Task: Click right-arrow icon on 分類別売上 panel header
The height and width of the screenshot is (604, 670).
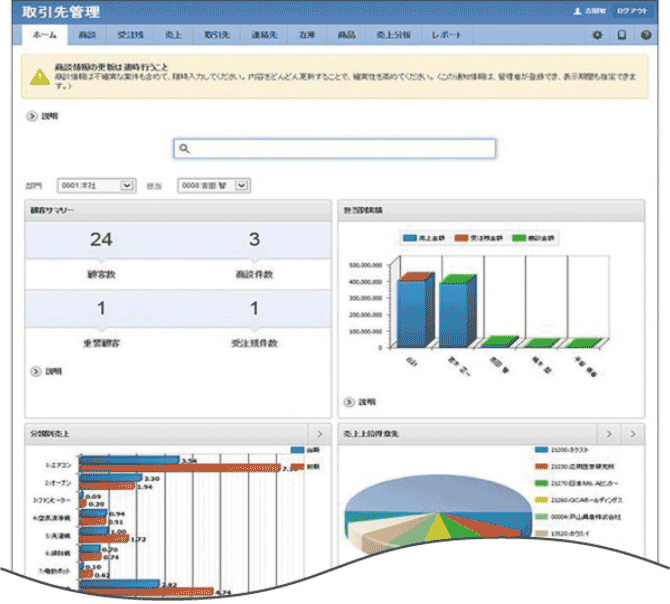Action: [x=318, y=434]
